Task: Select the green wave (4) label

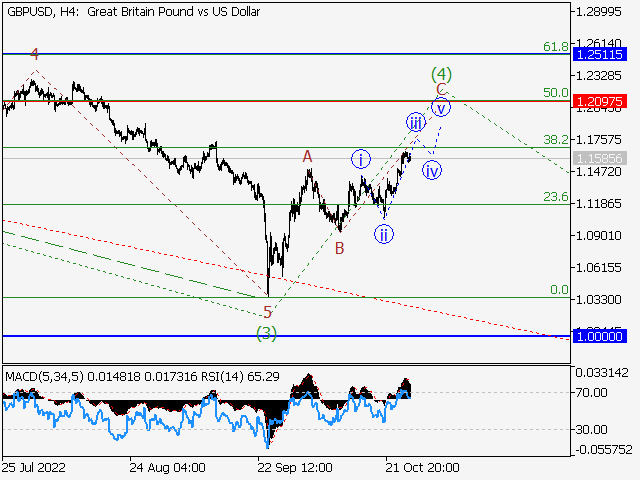Action: pos(441,74)
